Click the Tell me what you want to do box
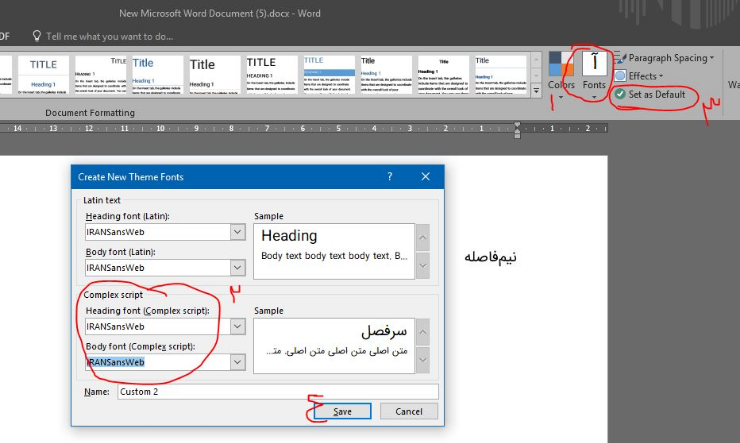The width and height of the screenshot is (740, 443). click(x=109, y=36)
